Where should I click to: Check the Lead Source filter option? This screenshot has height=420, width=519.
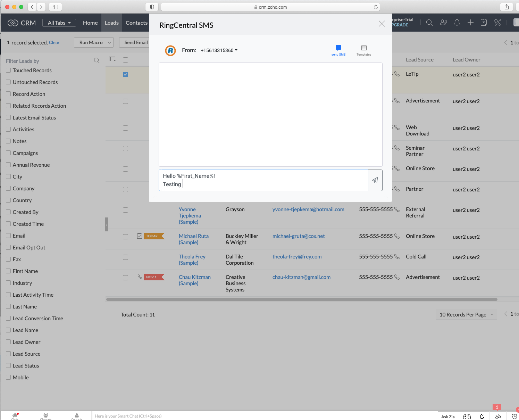[8, 354]
